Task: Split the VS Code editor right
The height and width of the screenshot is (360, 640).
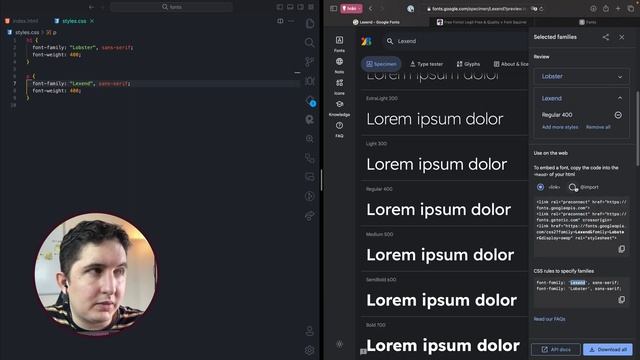Action: click(280, 21)
